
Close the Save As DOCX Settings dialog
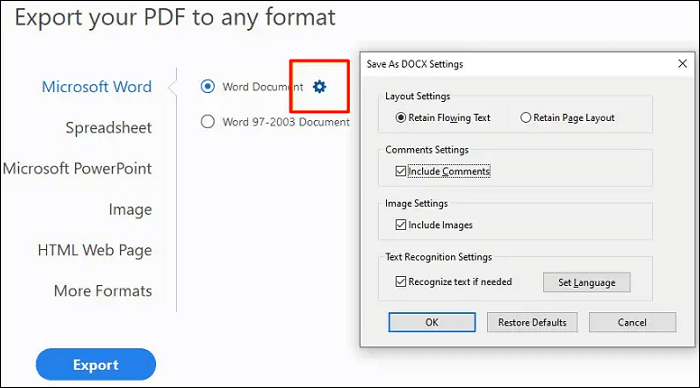(x=682, y=64)
